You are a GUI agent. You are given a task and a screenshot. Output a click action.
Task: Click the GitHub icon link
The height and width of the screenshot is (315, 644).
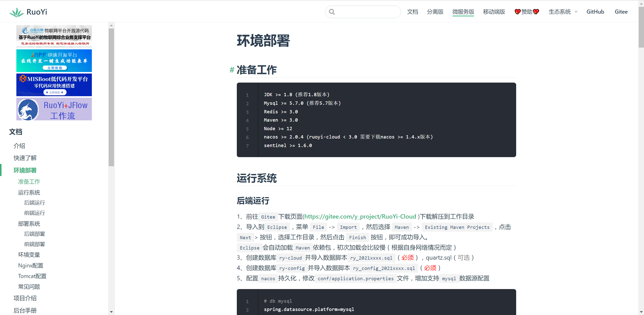tap(595, 12)
